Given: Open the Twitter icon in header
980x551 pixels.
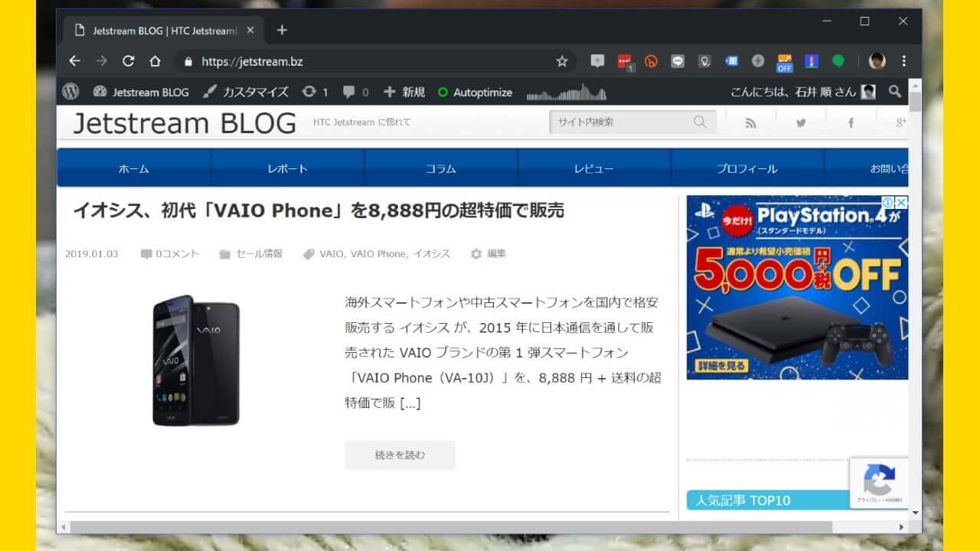Looking at the screenshot, I should [801, 122].
